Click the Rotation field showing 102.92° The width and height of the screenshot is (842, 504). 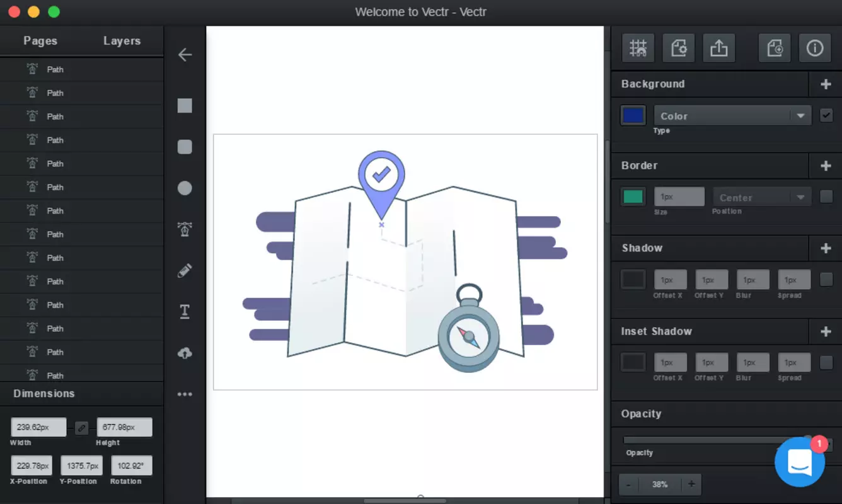point(132,466)
